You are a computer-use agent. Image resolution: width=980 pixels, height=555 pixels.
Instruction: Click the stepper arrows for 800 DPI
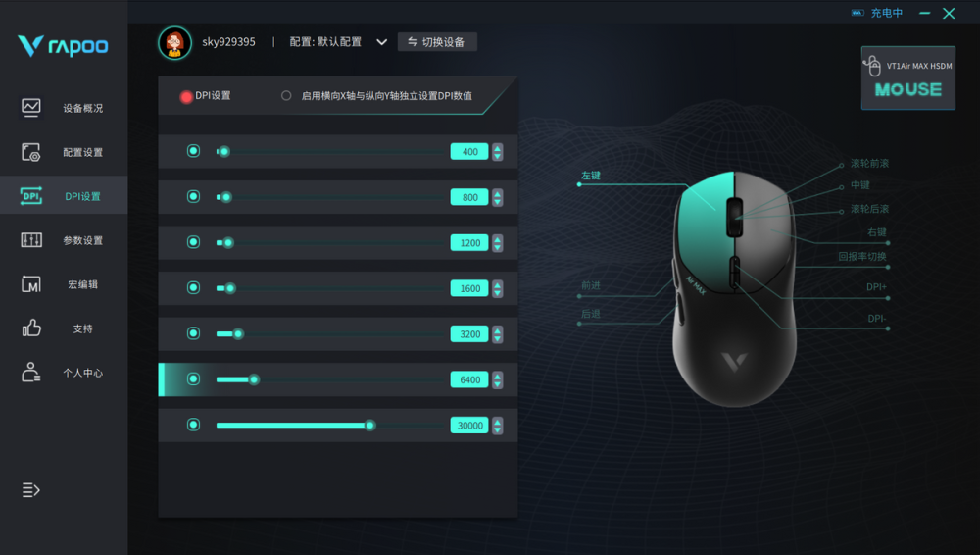pos(498,197)
